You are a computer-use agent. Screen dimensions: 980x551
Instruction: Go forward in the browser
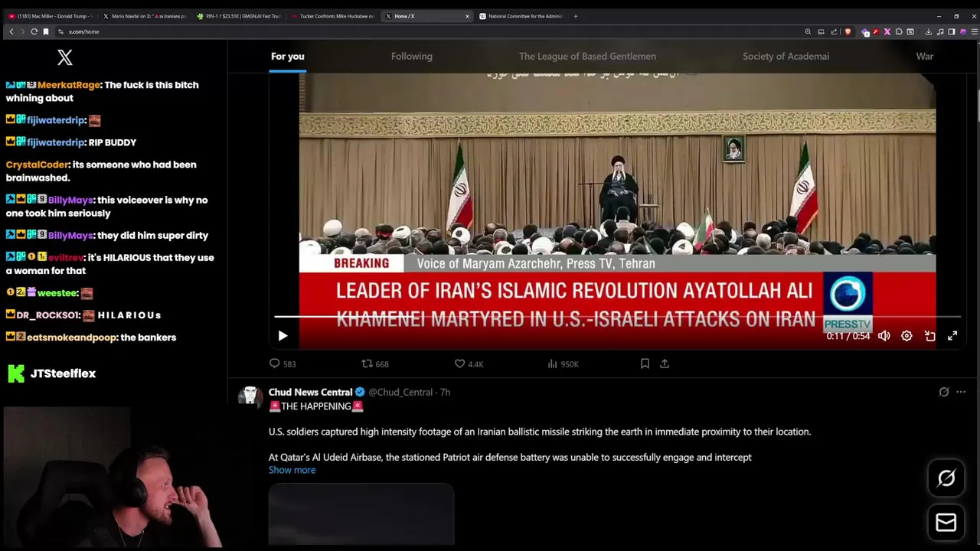pos(22,31)
